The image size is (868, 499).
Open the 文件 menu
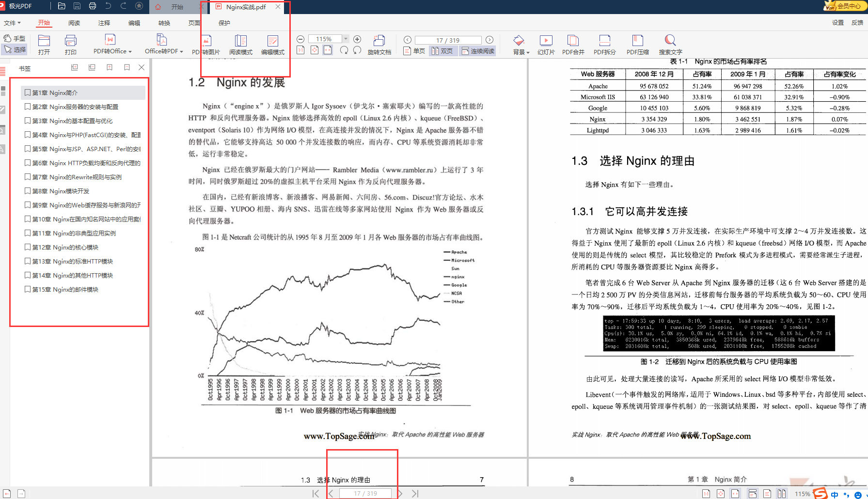(12, 22)
